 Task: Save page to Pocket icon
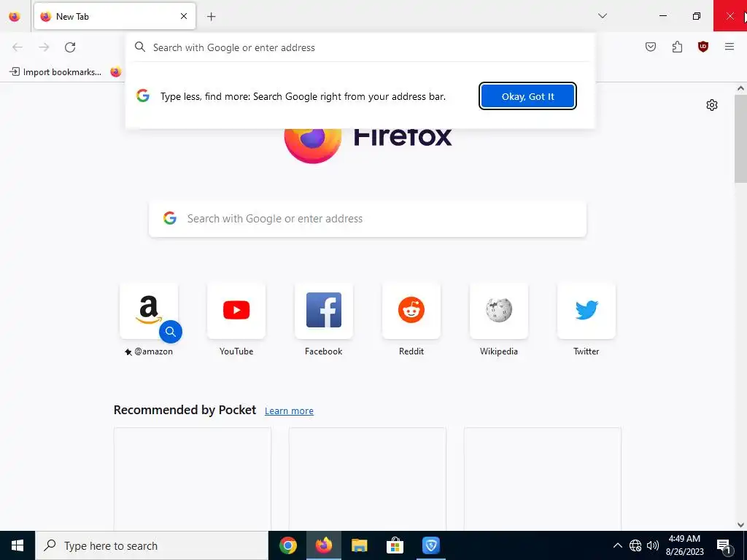coord(650,47)
